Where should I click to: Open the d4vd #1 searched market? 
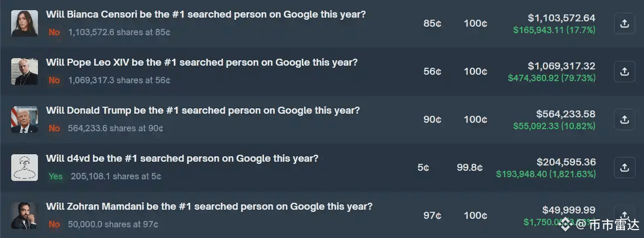coord(182,158)
